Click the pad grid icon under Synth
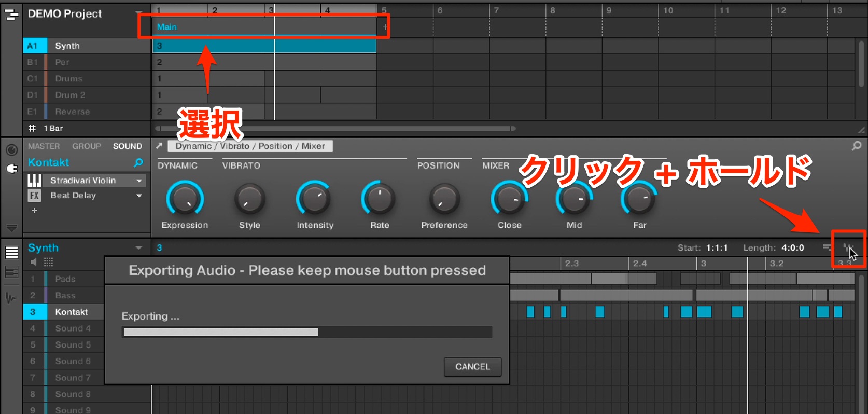 point(48,262)
